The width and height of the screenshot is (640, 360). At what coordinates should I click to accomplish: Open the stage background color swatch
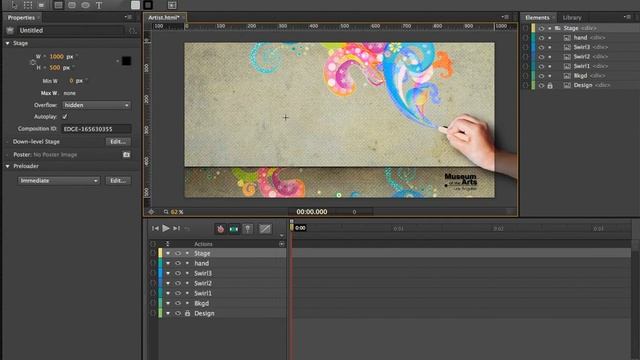(126, 61)
